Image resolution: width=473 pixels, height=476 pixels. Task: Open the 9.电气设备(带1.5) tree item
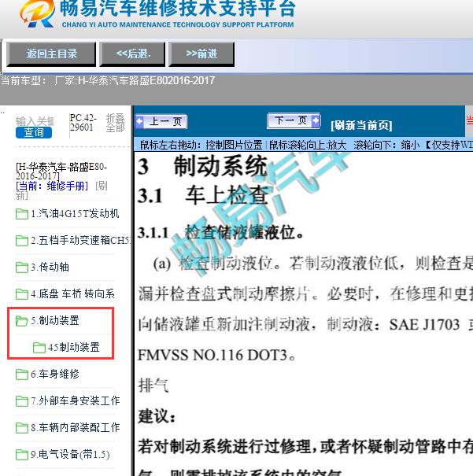click(70, 454)
